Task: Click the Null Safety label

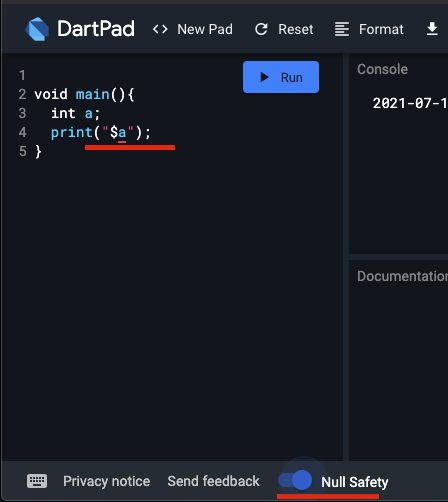Action: click(355, 482)
